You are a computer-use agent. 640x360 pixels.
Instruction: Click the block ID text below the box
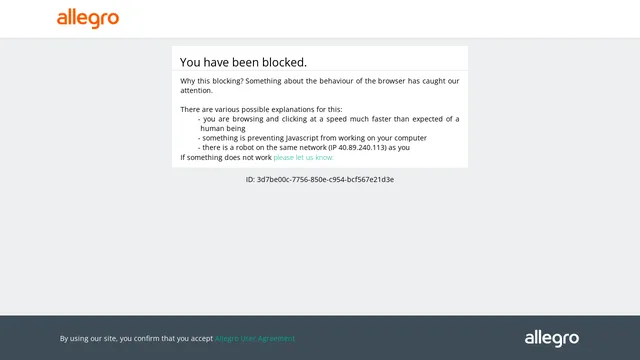(320, 179)
